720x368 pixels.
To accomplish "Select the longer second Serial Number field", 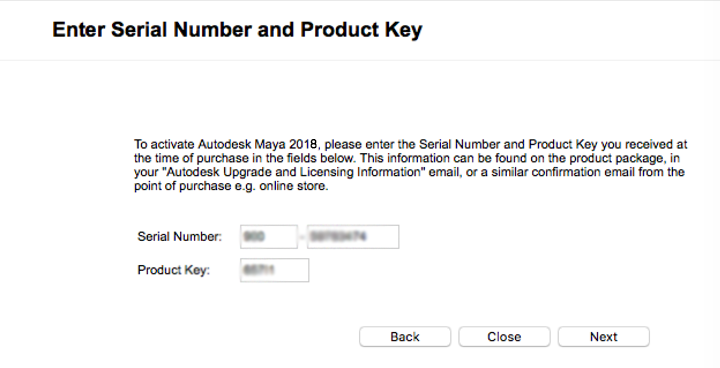I will [x=353, y=237].
